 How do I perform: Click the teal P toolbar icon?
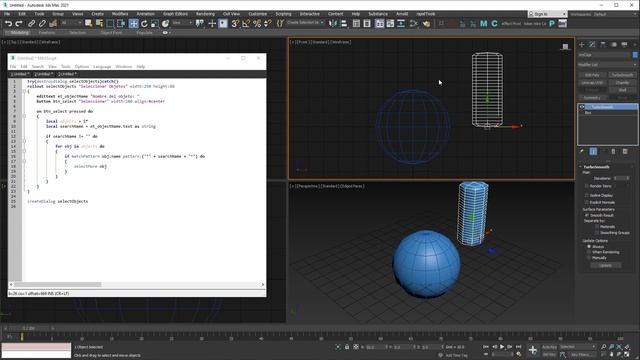(552, 24)
